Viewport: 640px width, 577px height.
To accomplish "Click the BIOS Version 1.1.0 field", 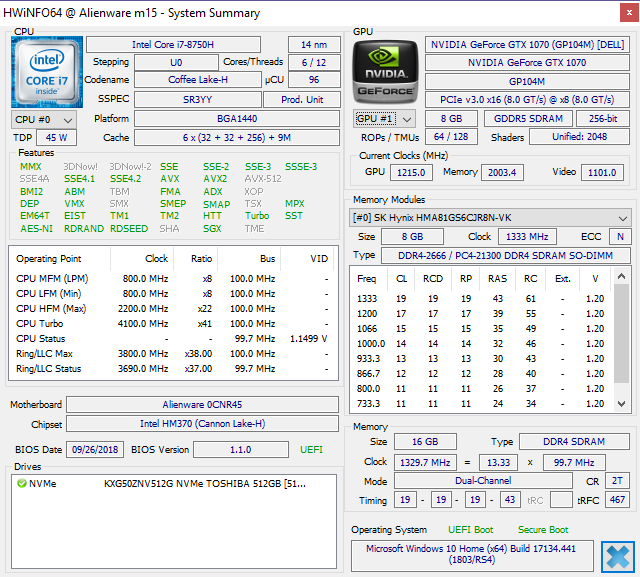I will pos(241,450).
